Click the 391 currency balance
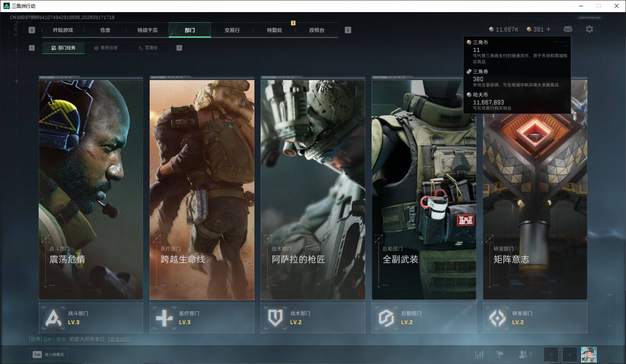626x364 pixels. 535,30
